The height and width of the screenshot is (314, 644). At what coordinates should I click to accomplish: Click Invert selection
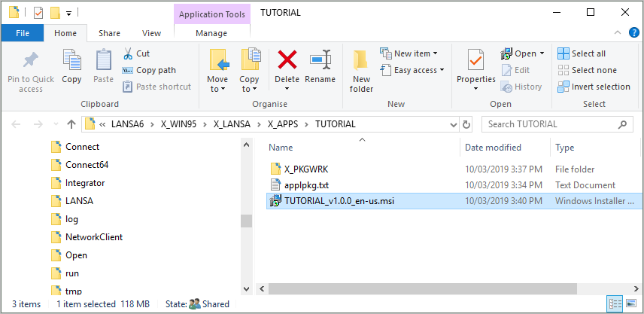[594, 87]
